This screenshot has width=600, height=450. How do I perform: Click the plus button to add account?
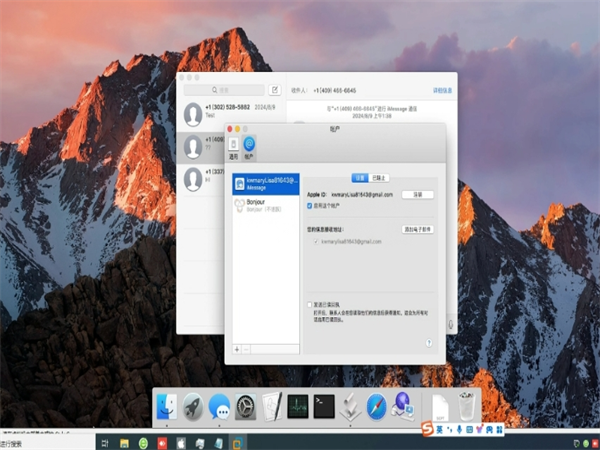pos(237,349)
